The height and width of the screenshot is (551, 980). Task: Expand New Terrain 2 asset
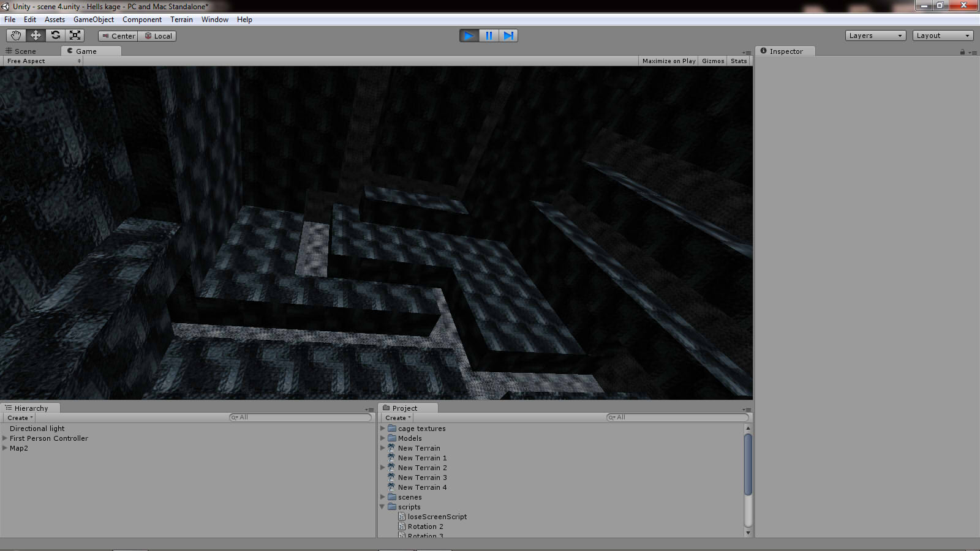383,468
